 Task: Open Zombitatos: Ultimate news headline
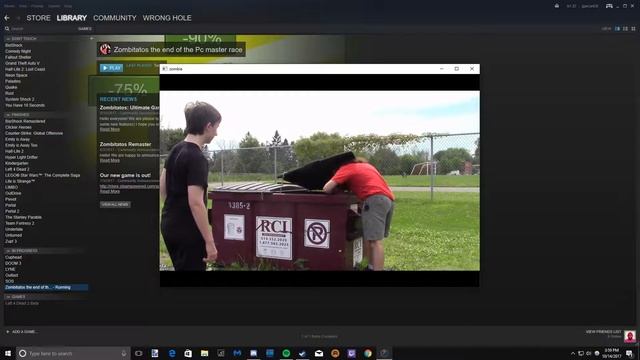(129, 108)
